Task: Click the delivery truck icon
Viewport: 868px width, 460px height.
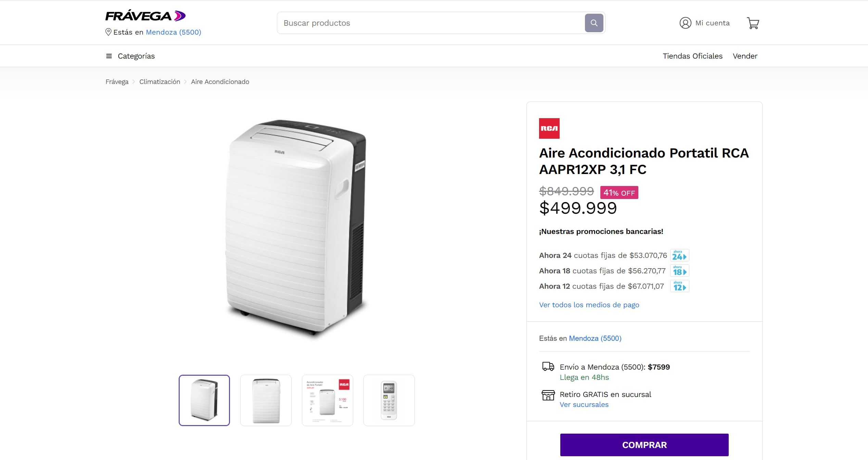Action: (548, 366)
